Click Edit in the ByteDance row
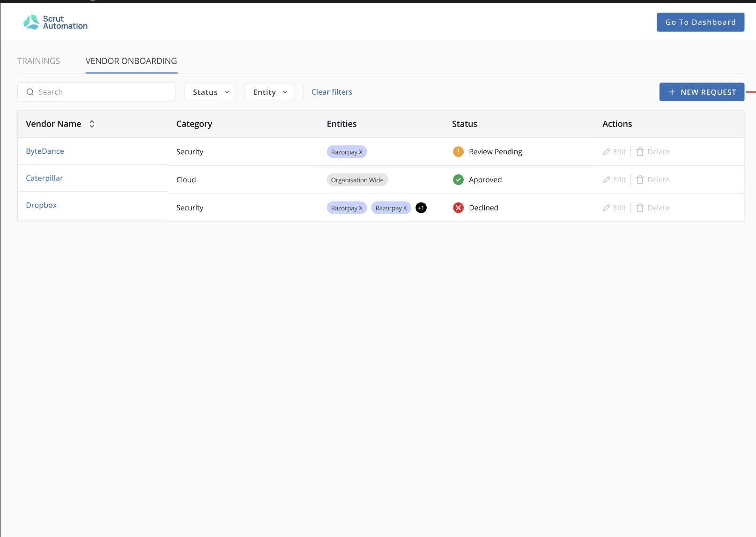The height and width of the screenshot is (537, 756). (619, 152)
